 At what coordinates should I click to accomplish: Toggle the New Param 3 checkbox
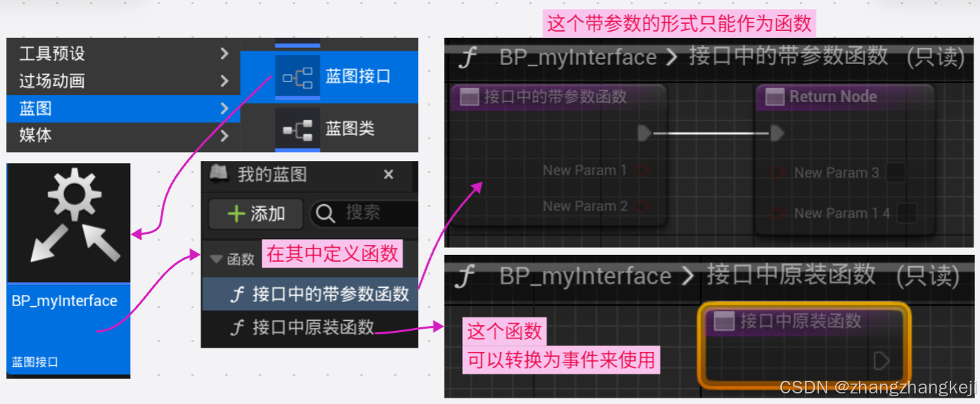pyautogui.click(x=895, y=172)
